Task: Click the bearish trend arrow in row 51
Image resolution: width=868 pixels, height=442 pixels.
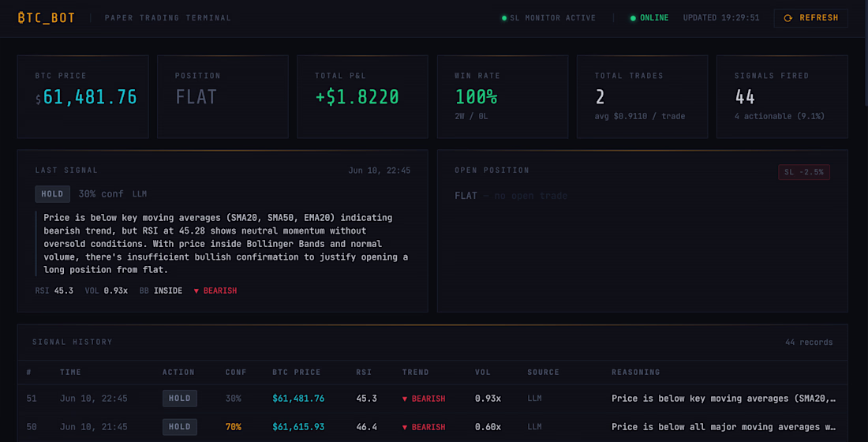Action: click(405, 399)
